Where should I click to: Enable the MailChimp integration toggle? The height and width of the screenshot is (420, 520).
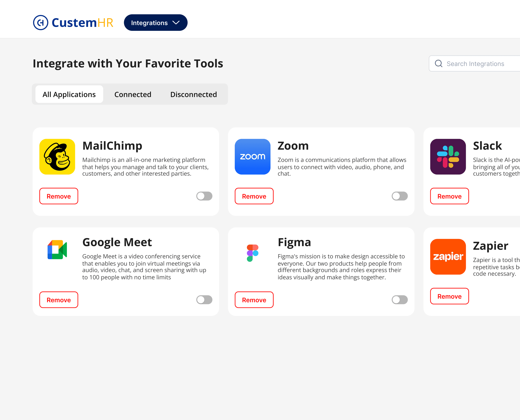[204, 196]
